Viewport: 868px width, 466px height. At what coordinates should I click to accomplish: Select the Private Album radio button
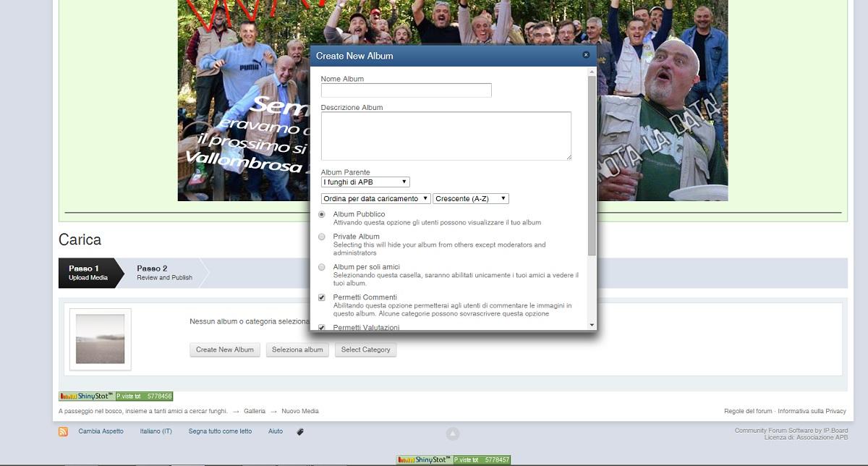(x=322, y=237)
